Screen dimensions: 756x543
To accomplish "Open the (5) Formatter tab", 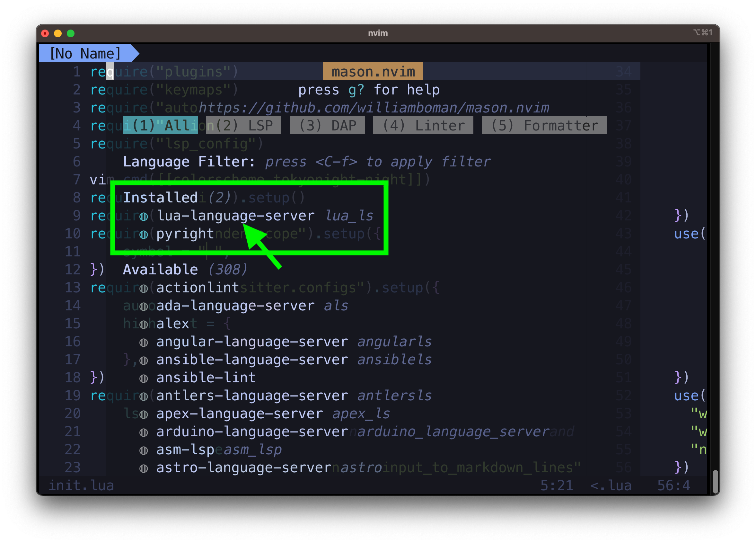I will (x=544, y=125).
